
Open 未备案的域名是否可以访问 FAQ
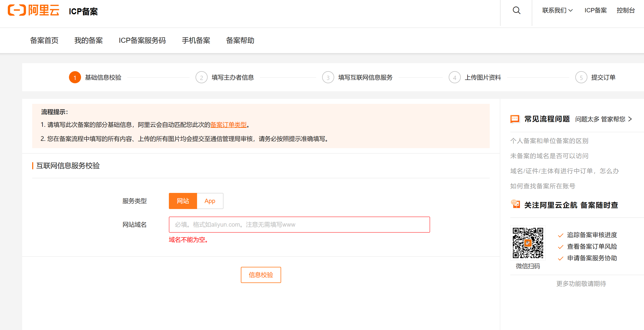[x=549, y=156]
